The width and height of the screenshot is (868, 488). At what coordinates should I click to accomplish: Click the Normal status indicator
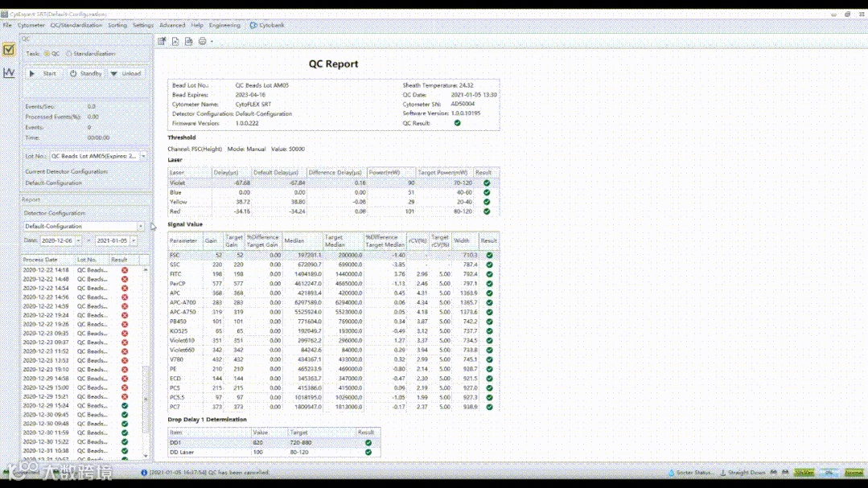click(x=854, y=473)
